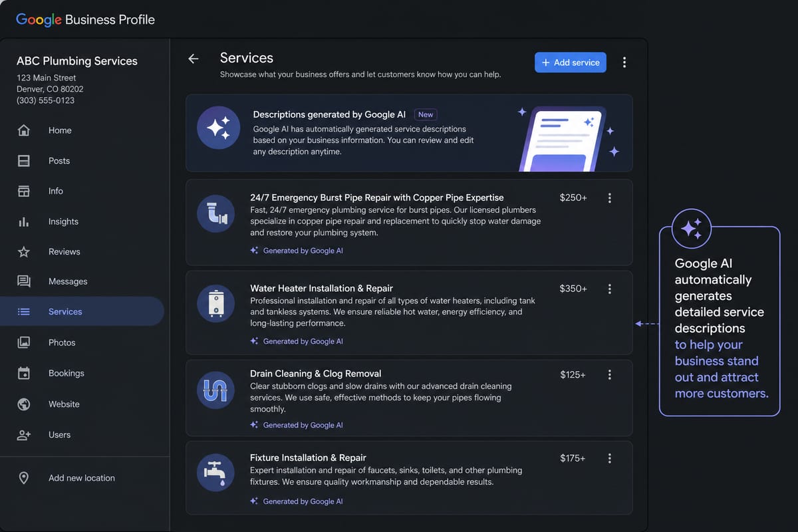This screenshot has height=532, width=798.
Task: Open Website label in the sidebar
Action: 64,404
